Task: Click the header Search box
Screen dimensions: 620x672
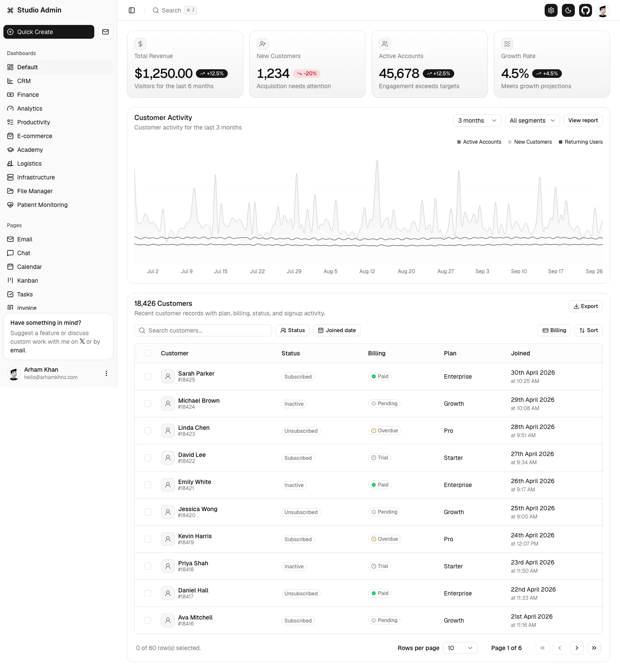Action: pyautogui.click(x=175, y=10)
